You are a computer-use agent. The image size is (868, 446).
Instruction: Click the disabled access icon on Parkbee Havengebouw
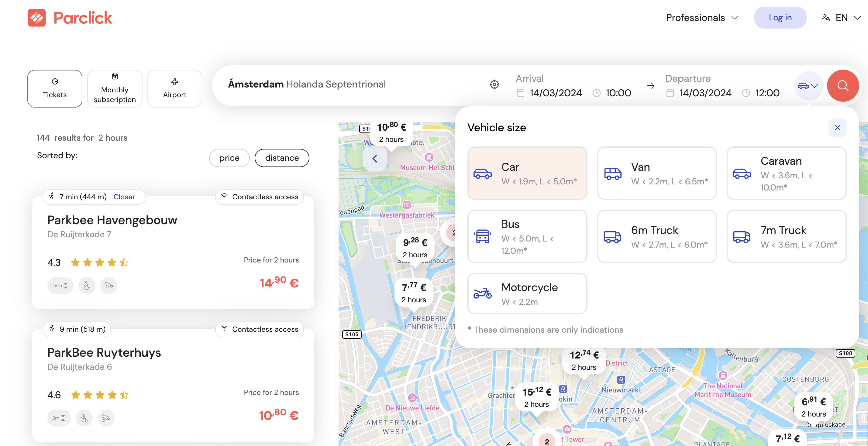87,285
